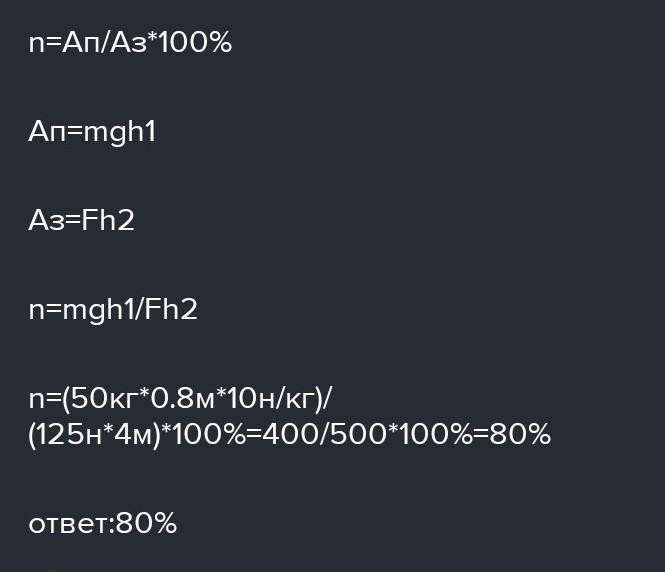Click the 4м) value in second calculation line
The width and height of the screenshot is (665, 572).
click(x=138, y=435)
